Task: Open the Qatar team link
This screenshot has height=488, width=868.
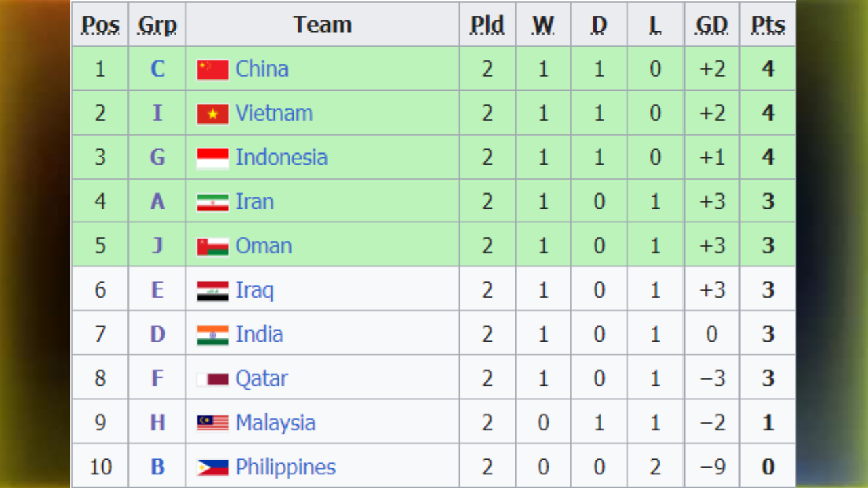Action: (262, 378)
